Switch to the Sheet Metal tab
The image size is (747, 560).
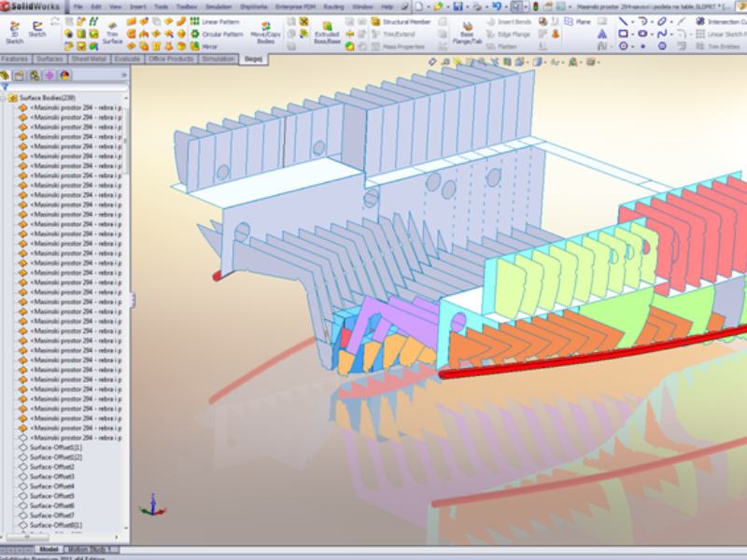coord(89,59)
